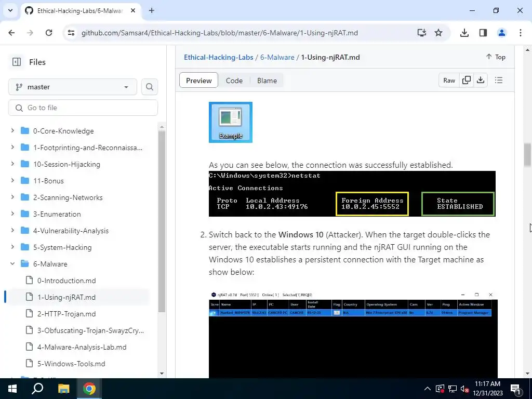The image size is (532, 399).
Task: Open 6-Malware breadcrumb link
Action: tap(277, 57)
